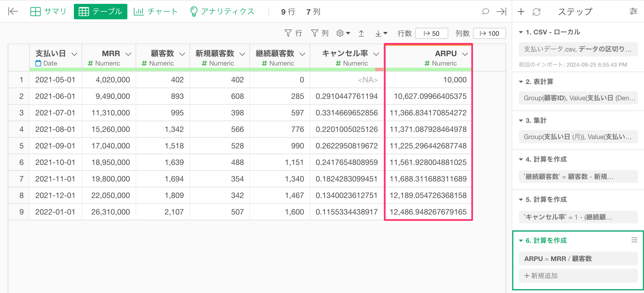
Task: Select the ARPU cell 10,000
Action: pyautogui.click(x=428, y=80)
